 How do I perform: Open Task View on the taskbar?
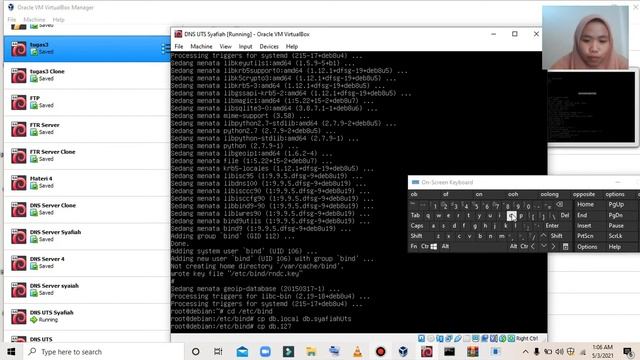(x=218, y=351)
